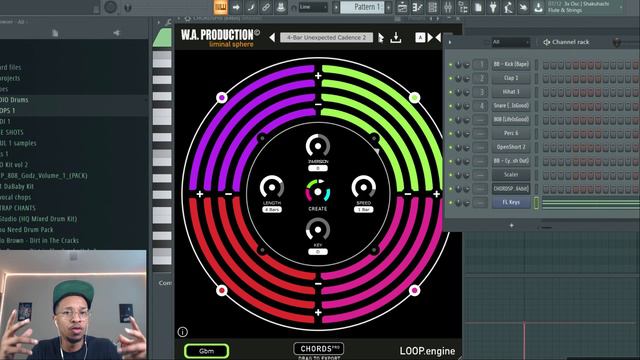
Task: Adjust the KEY knob
Action: coord(318,230)
